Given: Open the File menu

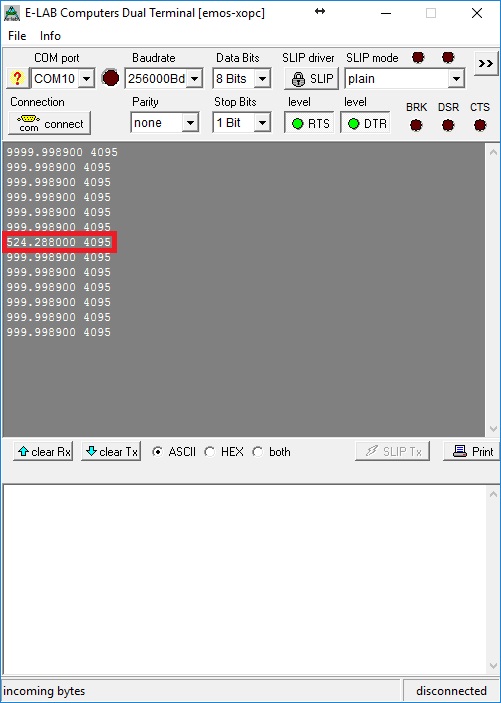Looking at the screenshot, I should (17, 36).
